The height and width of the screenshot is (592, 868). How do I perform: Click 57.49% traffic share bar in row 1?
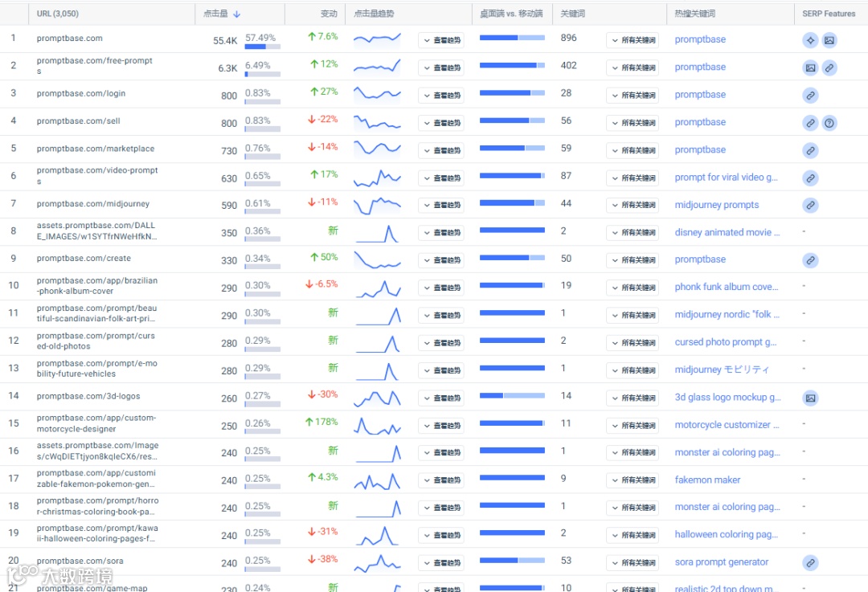(262, 47)
